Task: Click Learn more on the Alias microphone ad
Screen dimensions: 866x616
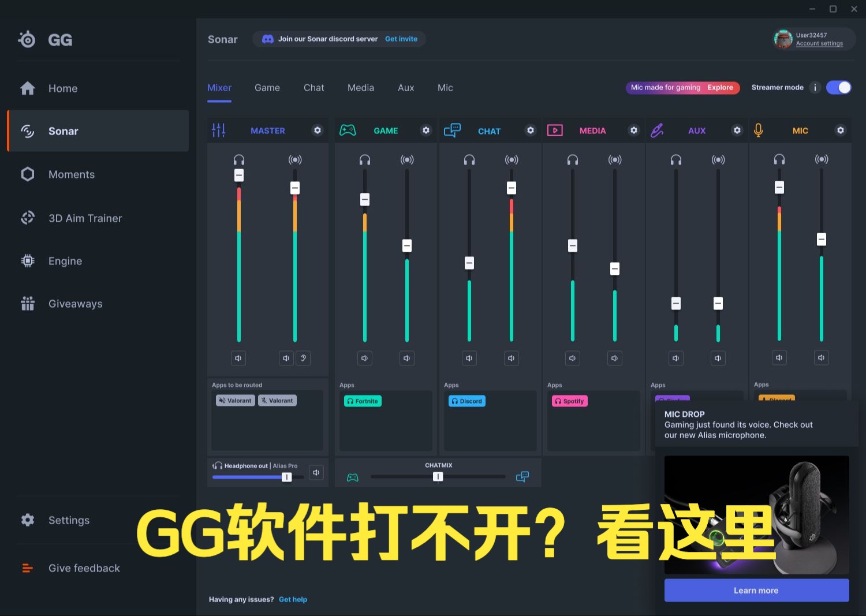Action: (756, 590)
